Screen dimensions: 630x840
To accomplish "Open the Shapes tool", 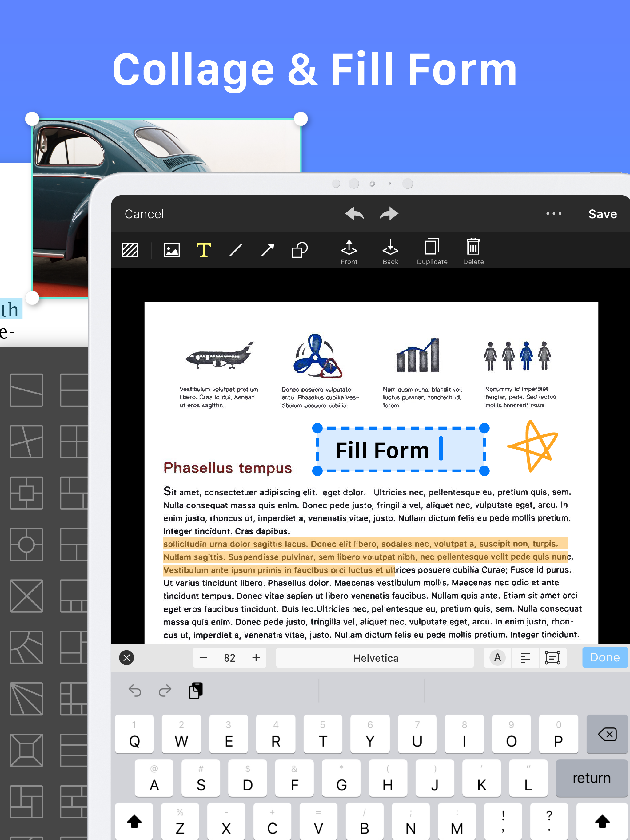I will [299, 250].
